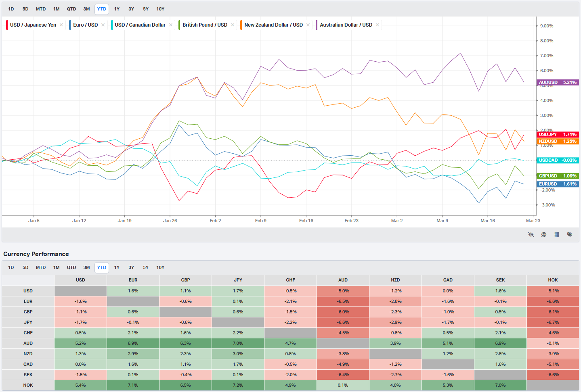Switch chart range to 1M

pyautogui.click(x=57, y=9)
